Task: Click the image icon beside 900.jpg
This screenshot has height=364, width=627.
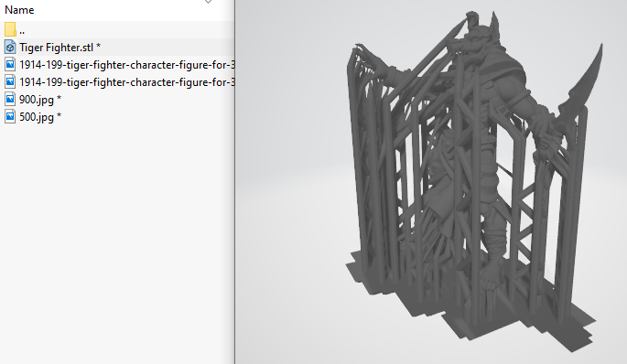Action: point(10,99)
